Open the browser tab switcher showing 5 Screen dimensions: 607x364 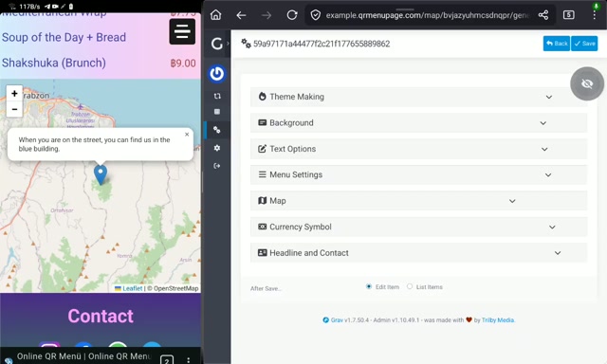568,15
